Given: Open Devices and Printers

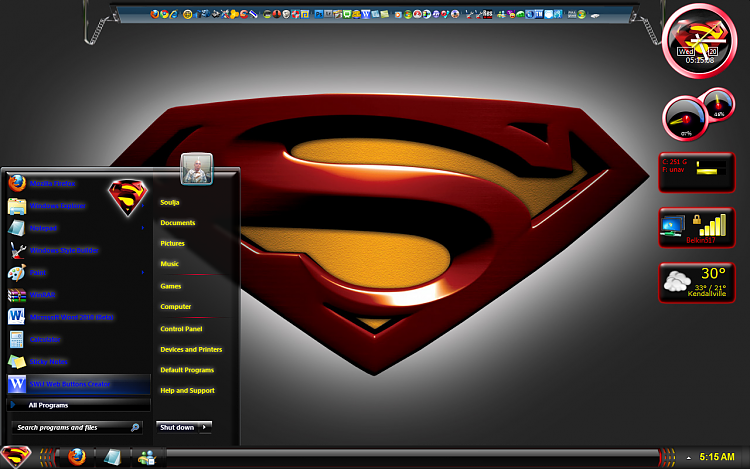Looking at the screenshot, I should coord(191,349).
